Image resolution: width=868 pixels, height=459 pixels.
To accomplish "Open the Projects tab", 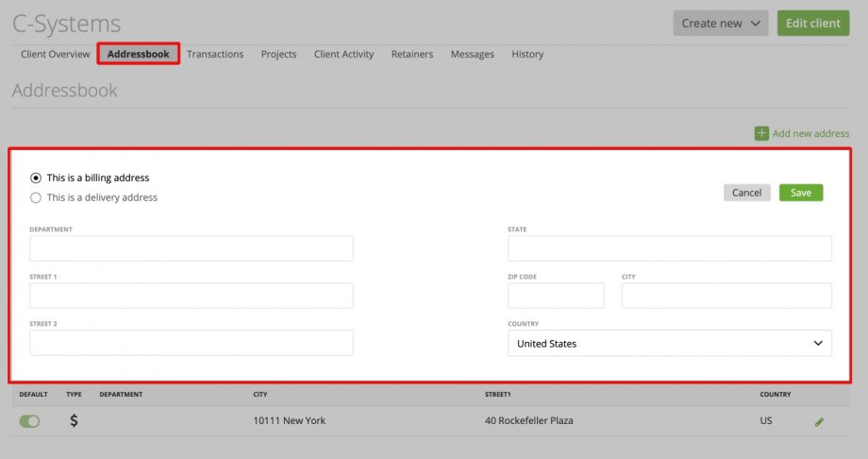I will [278, 54].
